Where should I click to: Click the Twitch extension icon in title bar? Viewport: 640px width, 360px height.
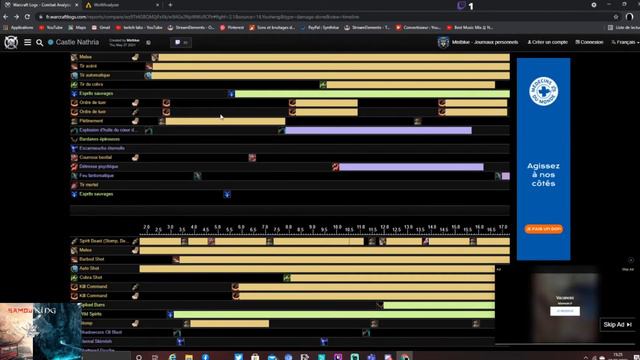tap(461, 5)
